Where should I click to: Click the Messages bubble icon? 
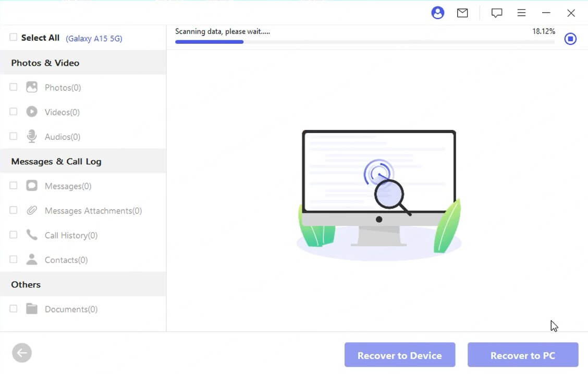32,186
